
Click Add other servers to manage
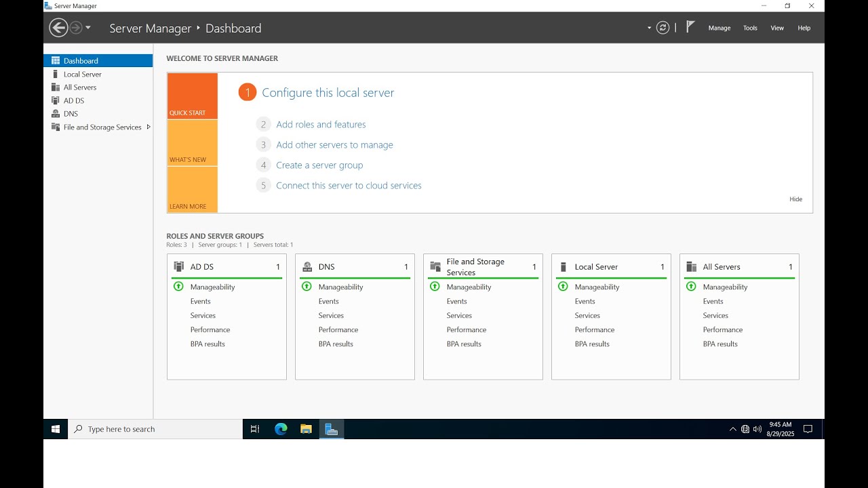334,145
